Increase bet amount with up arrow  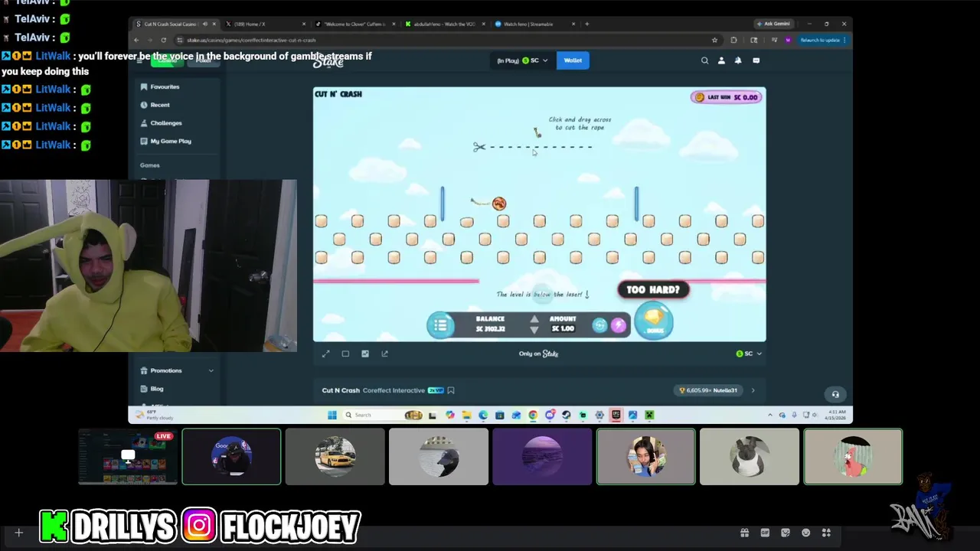pyautogui.click(x=534, y=319)
